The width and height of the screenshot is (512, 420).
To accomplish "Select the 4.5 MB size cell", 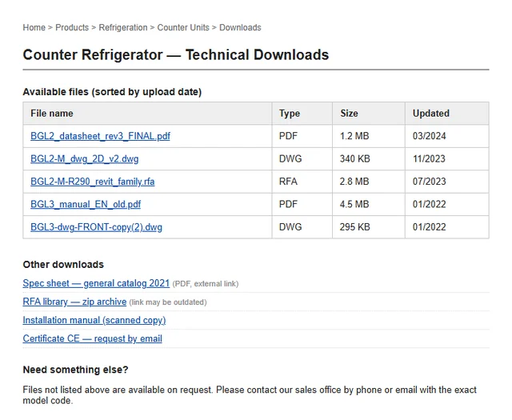I will pyautogui.click(x=369, y=204).
